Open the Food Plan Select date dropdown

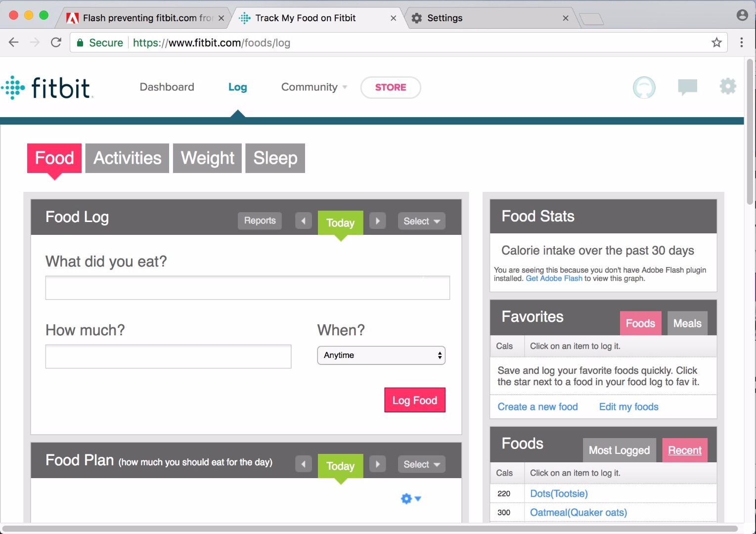pyautogui.click(x=422, y=464)
